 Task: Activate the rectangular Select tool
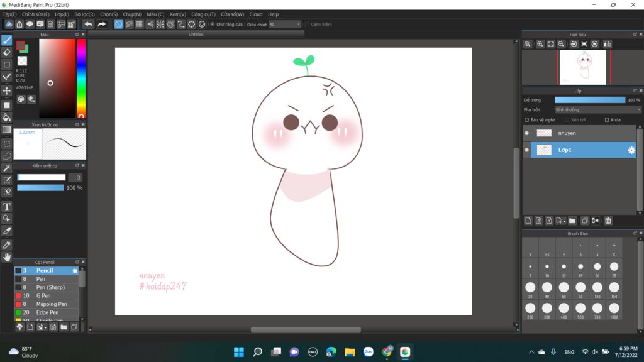(6, 144)
